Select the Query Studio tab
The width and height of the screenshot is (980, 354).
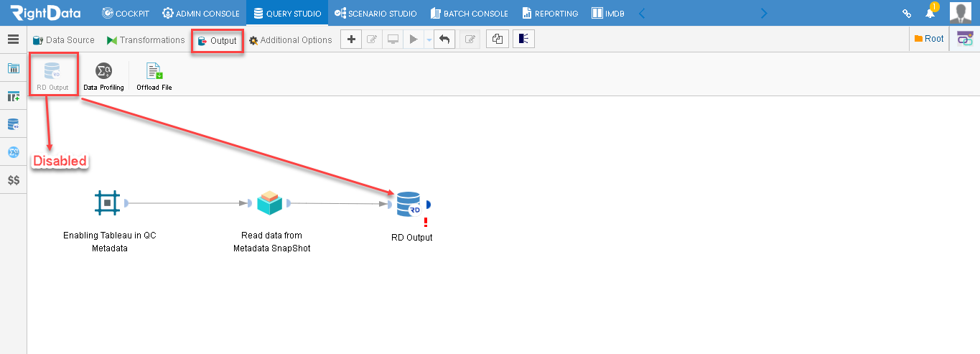(287, 13)
